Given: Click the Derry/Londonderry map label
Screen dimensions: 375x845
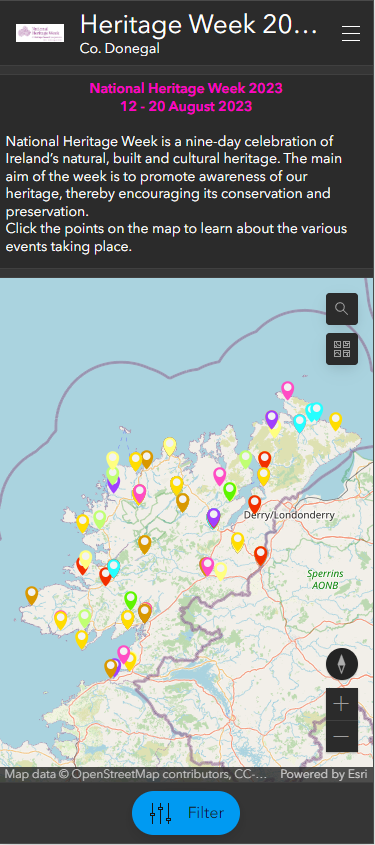Looking at the screenshot, I should click(289, 515).
